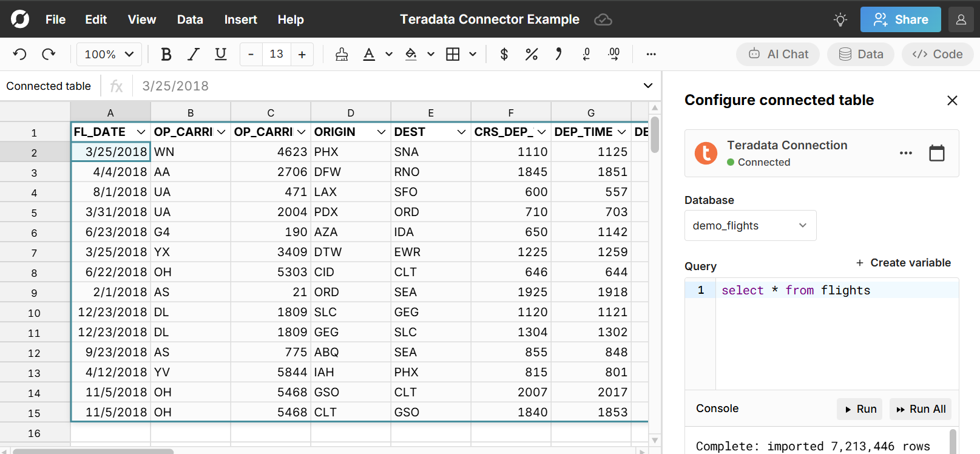Open the fill color dropdown arrow
980x454 pixels.
click(x=431, y=54)
